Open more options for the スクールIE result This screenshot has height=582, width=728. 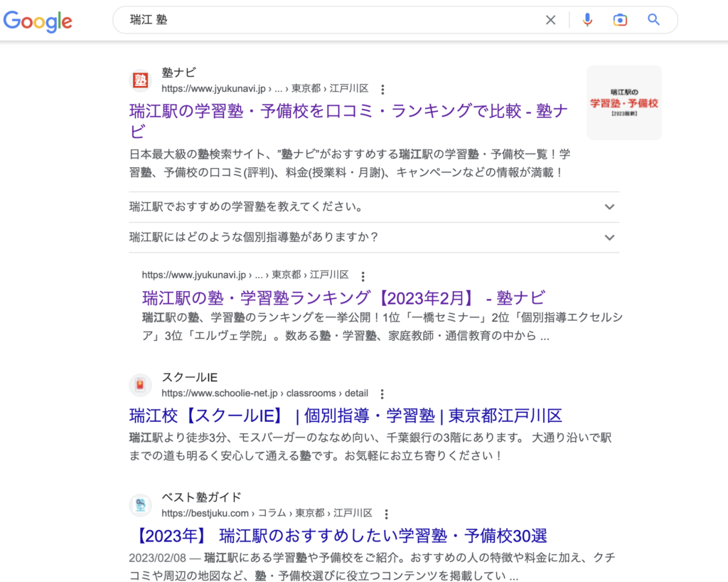pyautogui.click(x=382, y=394)
